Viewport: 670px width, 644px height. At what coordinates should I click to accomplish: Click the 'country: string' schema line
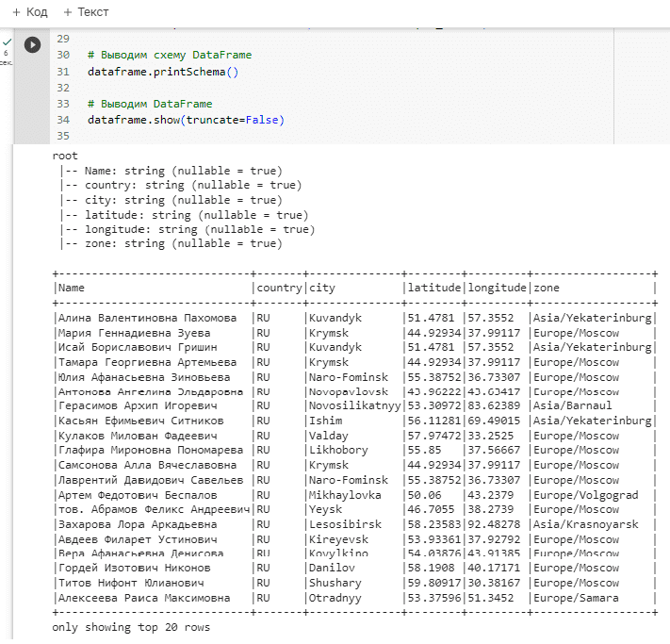193,185
